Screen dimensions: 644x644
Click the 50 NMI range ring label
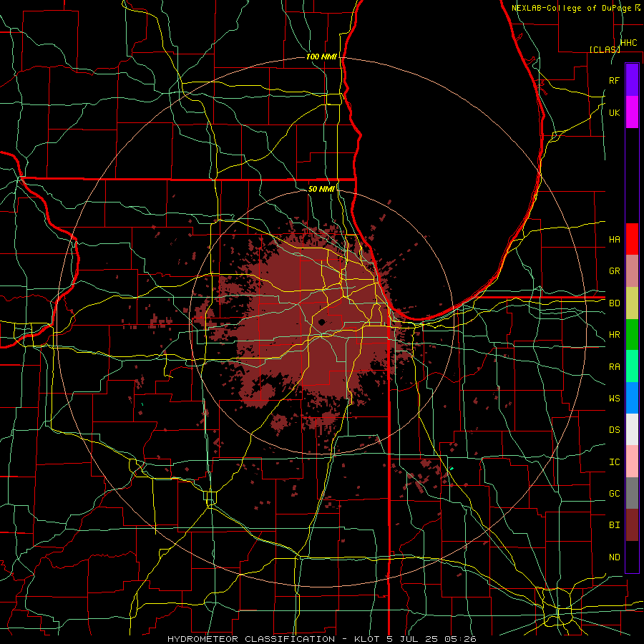coord(321,189)
